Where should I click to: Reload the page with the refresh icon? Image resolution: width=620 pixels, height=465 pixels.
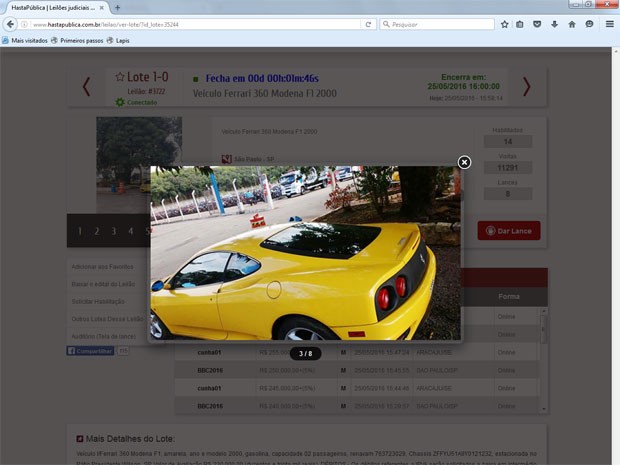tap(368, 24)
